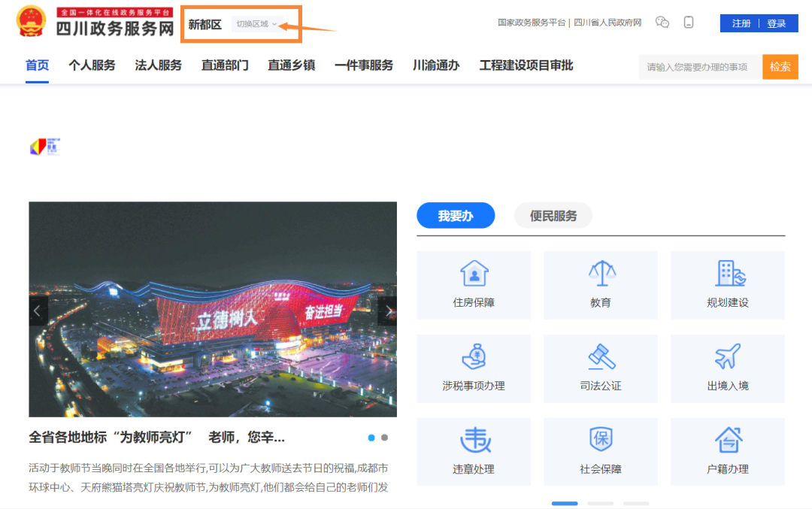Click the 登录 button

coord(776,23)
